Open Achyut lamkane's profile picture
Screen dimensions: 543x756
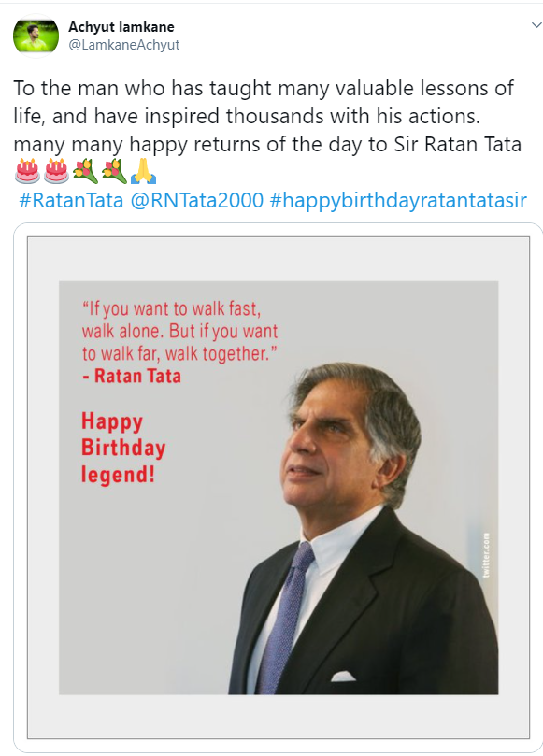pyautogui.click(x=36, y=36)
